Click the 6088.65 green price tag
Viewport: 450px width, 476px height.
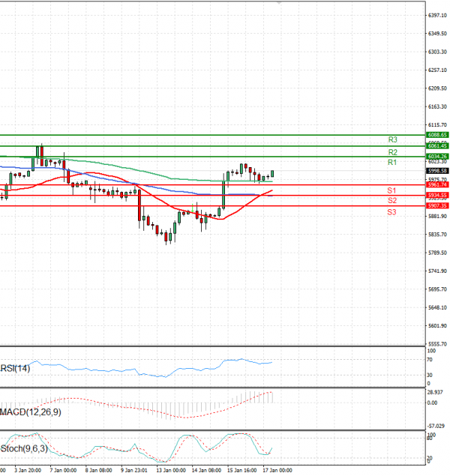coord(438,135)
